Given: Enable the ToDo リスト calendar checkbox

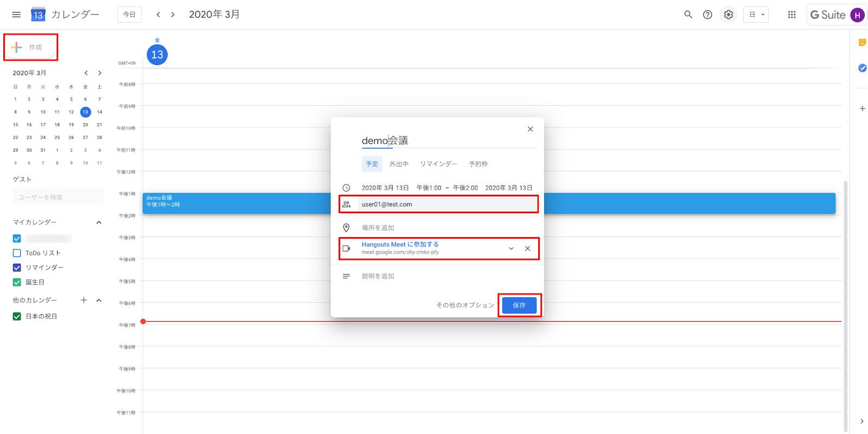Looking at the screenshot, I should pyautogui.click(x=17, y=253).
